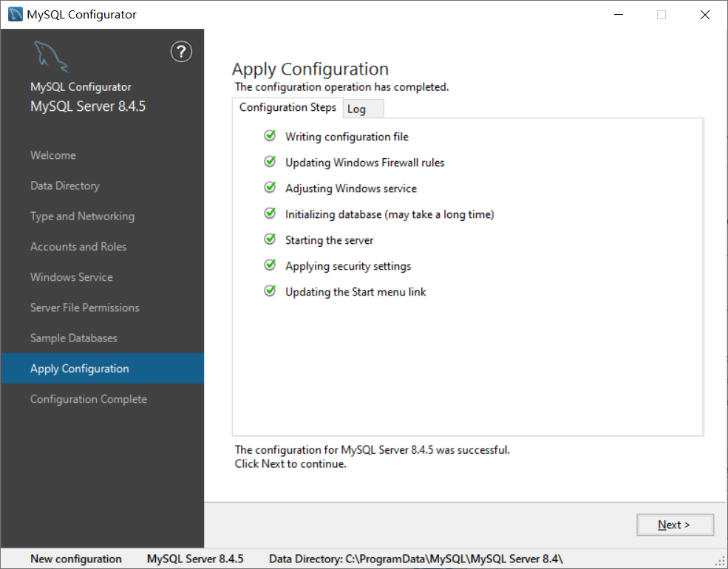
Task: Open Configuration Complete sidebar step
Action: point(89,399)
